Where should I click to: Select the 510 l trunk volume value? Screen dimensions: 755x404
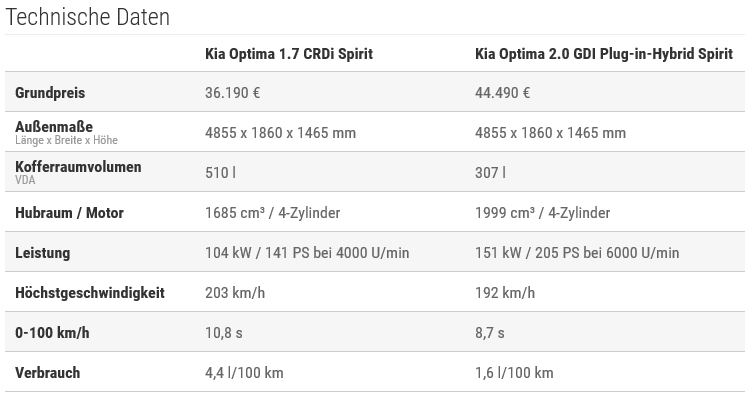[x=220, y=173]
